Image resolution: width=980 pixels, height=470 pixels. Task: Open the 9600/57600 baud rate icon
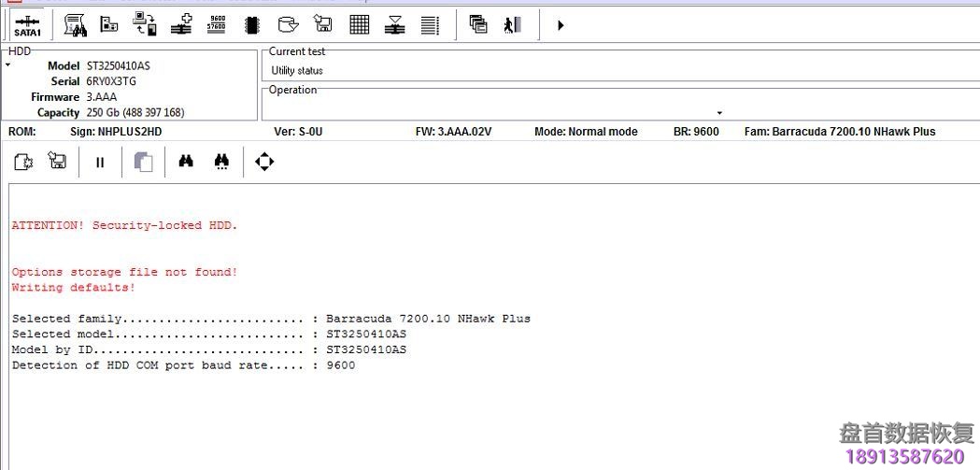click(216, 25)
